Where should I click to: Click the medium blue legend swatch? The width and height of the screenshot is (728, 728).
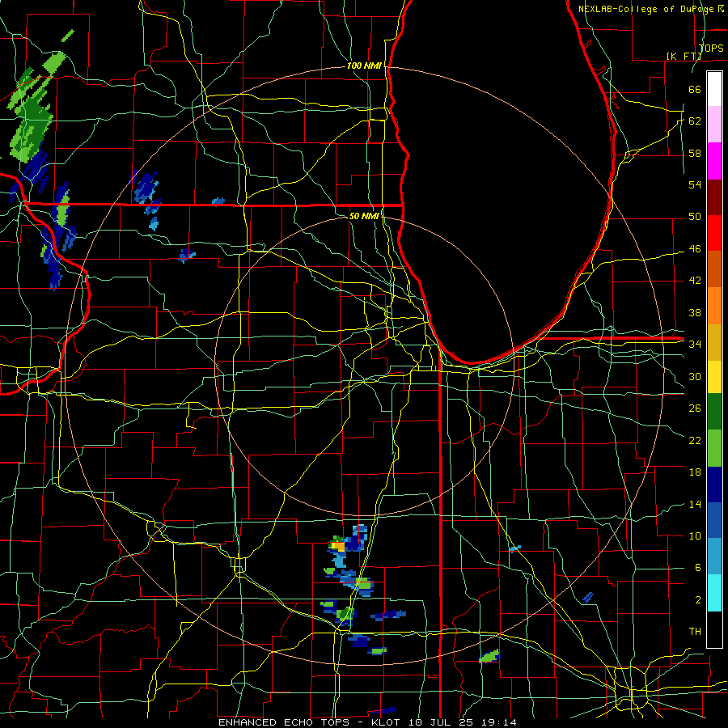click(x=714, y=520)
